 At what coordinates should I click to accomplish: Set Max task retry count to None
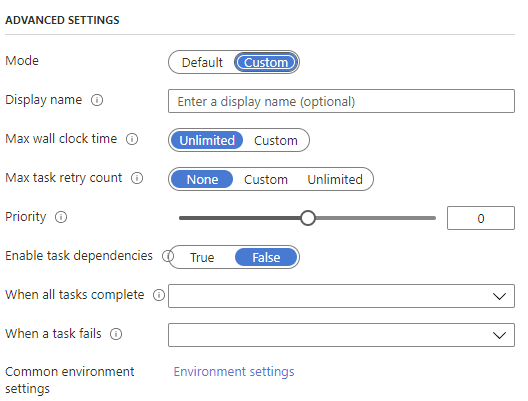click(202, 179)
